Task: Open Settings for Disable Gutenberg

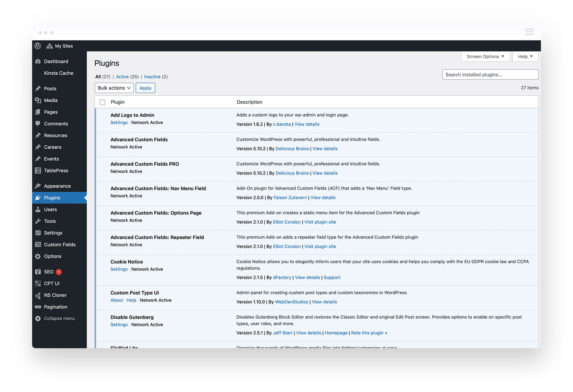Action: coord(119,325)
